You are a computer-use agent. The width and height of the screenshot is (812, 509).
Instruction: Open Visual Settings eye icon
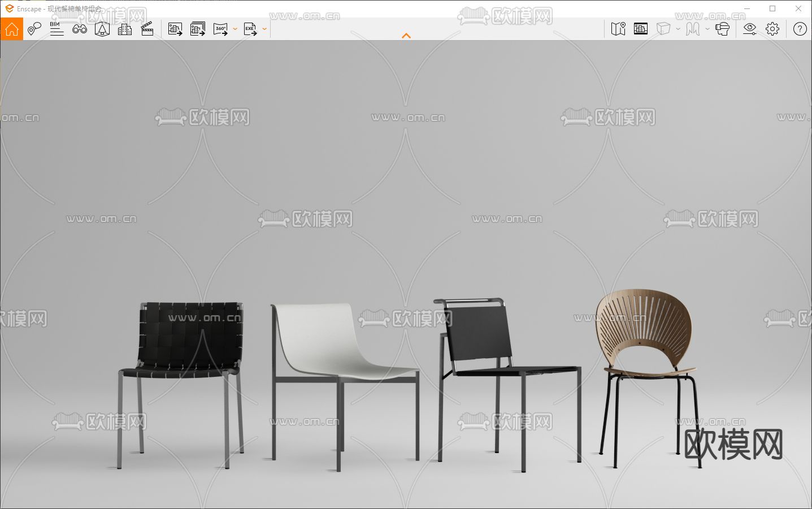(x=750, y=29)
